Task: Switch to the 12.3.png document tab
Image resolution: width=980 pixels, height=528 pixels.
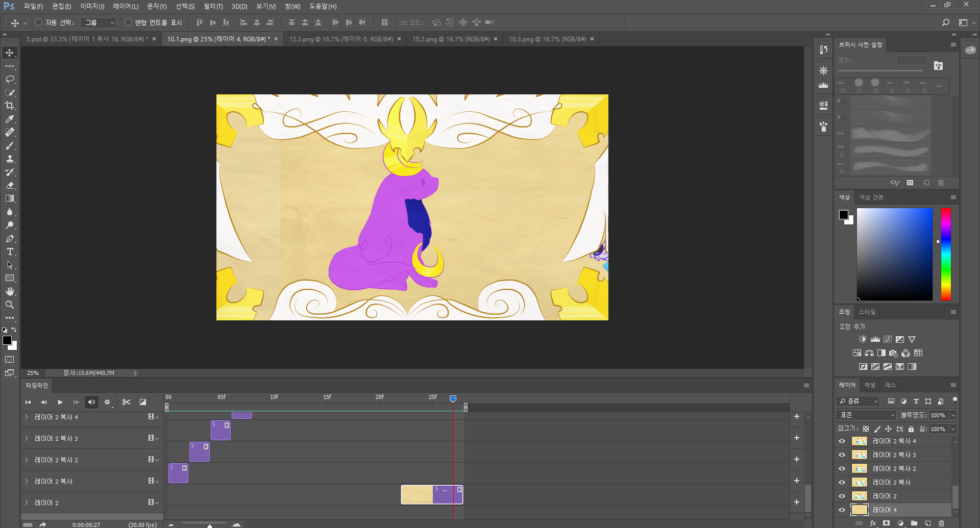Action: (x=341, y=39)
